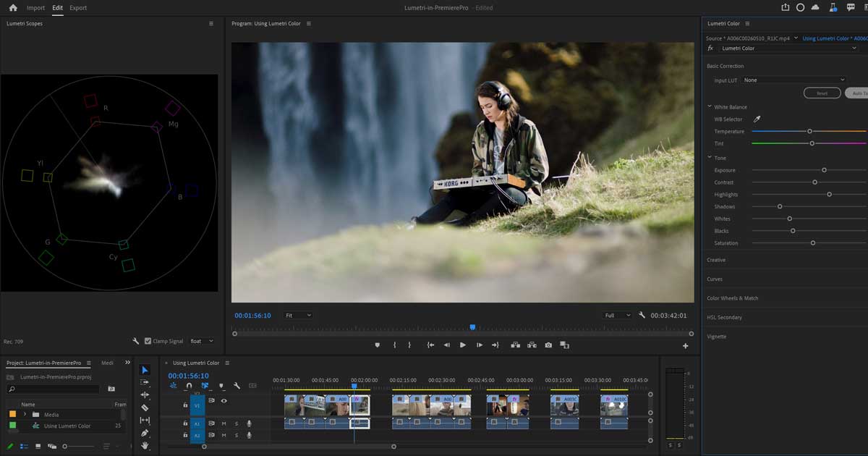Mute audio track A1

click(x=224, y=423)
